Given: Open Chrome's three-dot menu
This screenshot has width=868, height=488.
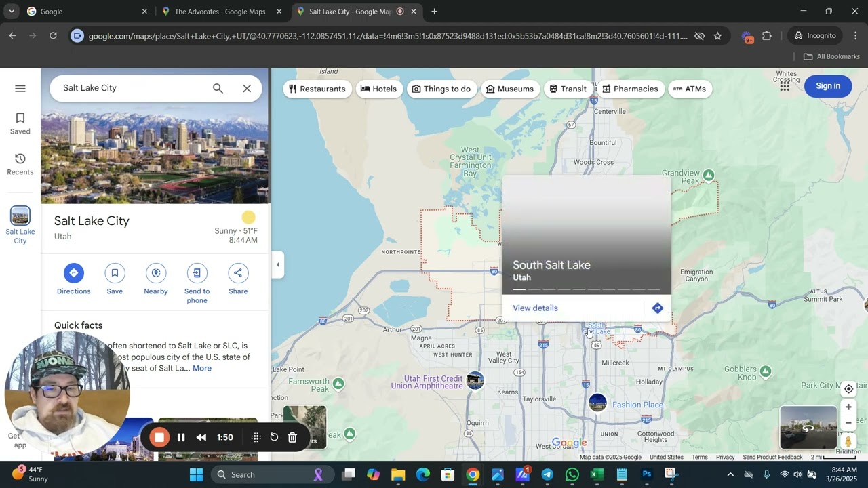Looking at the screenshot, I should pyautogui.click(x=855, y=36).
